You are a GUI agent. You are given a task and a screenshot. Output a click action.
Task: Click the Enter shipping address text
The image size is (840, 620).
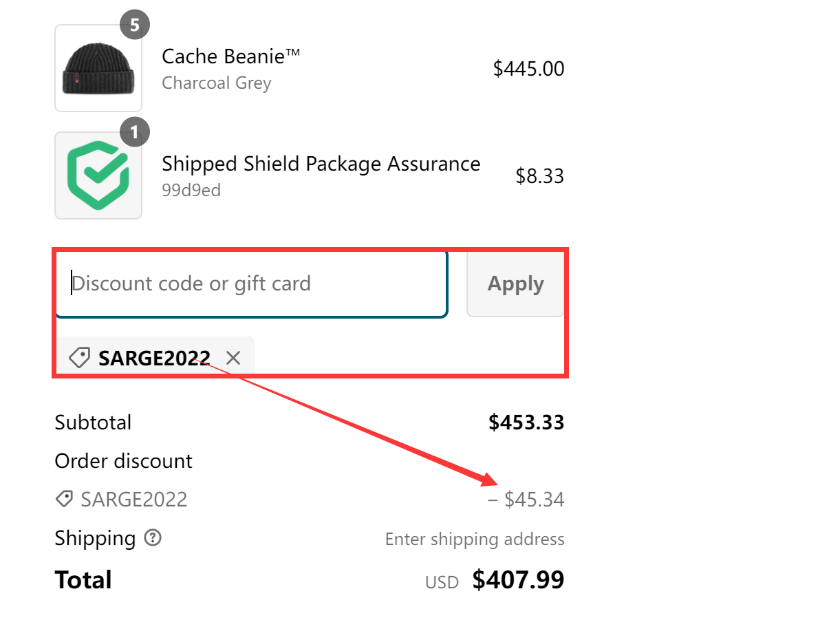[475, 539]
